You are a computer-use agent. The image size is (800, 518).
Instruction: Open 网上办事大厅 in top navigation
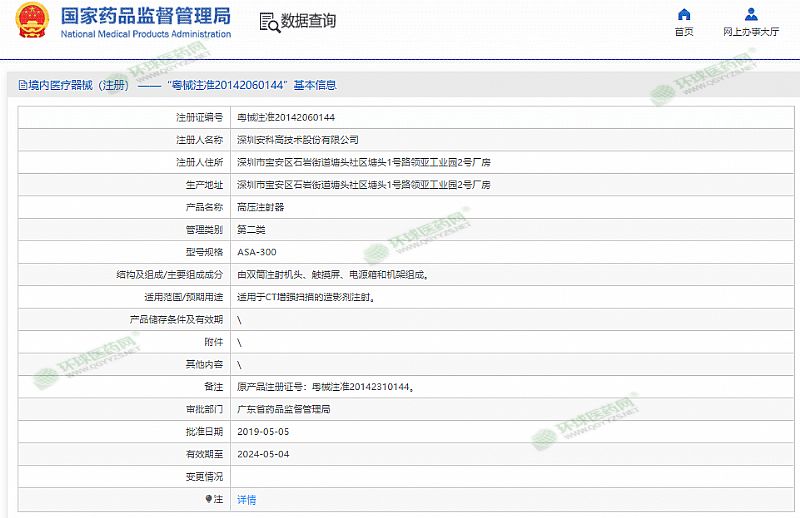pos(751,32)
